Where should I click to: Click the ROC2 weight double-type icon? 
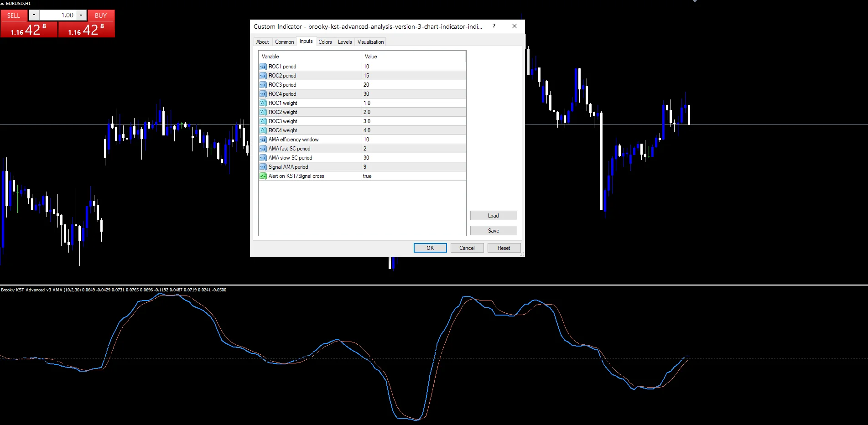tap(263, 112)
